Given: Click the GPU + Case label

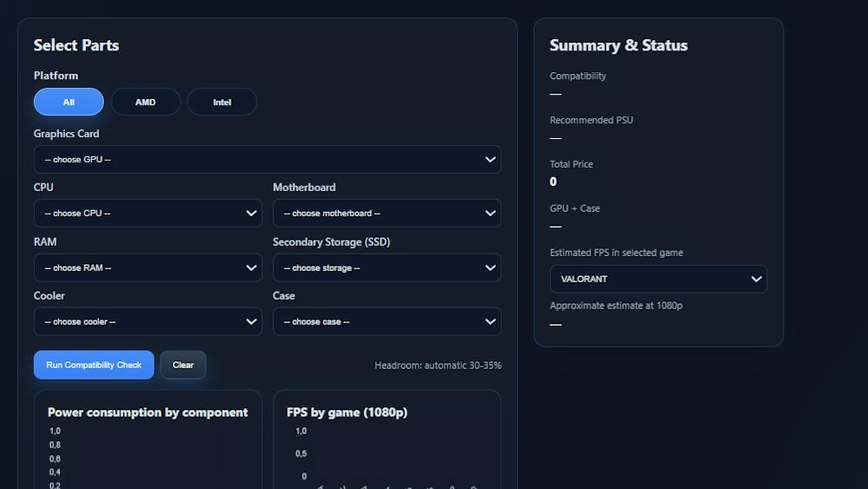Looking at the screenshot, I should [x=575, y=208].
